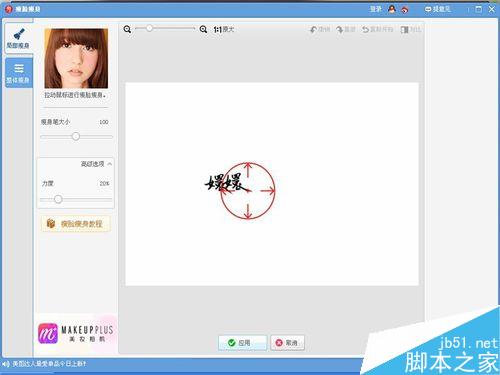This screenshot has height=375, width=500.
Task: Select the local slimming (局部瘦身) tab
Action: (19, 38)
